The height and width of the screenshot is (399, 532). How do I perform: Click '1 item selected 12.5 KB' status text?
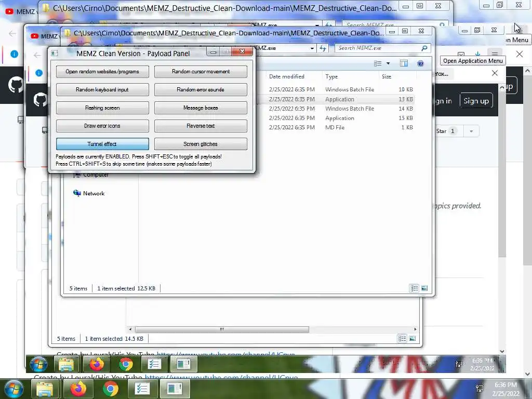(126, 288)
